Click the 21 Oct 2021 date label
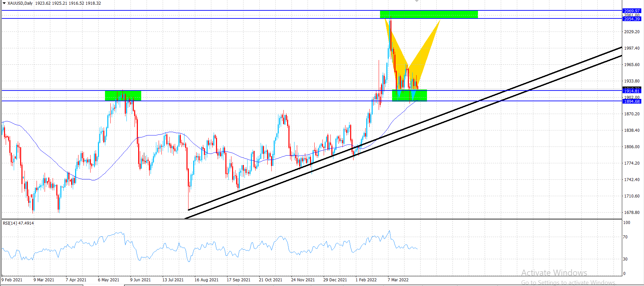 pyautogui.click(x=271, y=280)
